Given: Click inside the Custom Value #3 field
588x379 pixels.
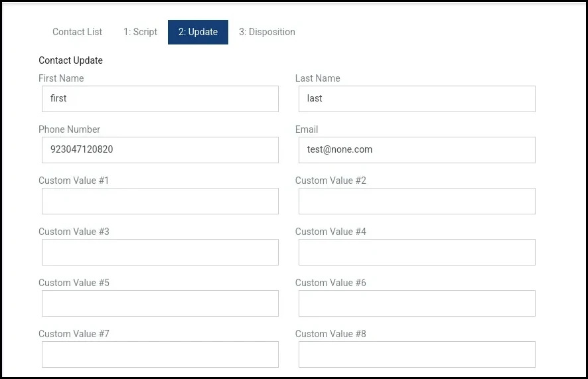Looking at the screenshot, I should click(x=160, y=252).
